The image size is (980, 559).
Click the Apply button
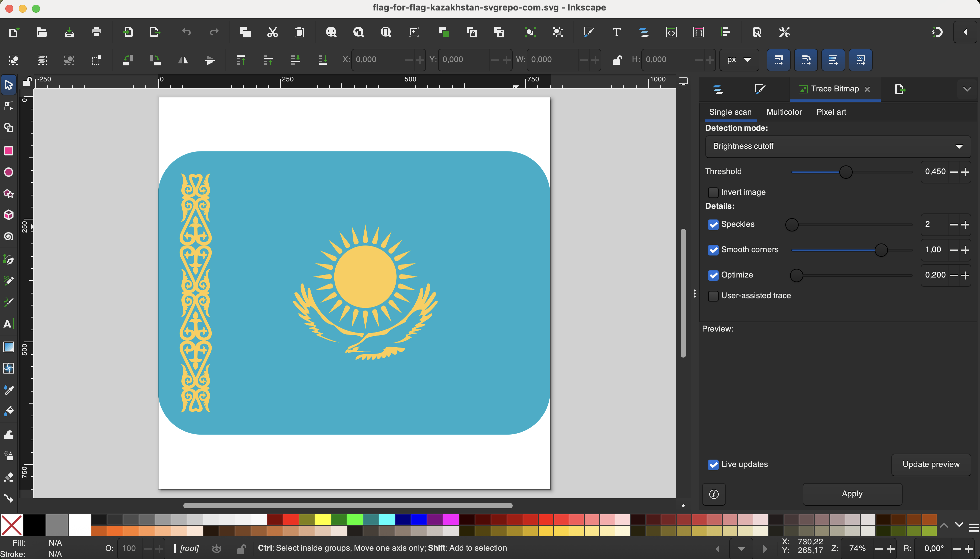tap(852, 494)
